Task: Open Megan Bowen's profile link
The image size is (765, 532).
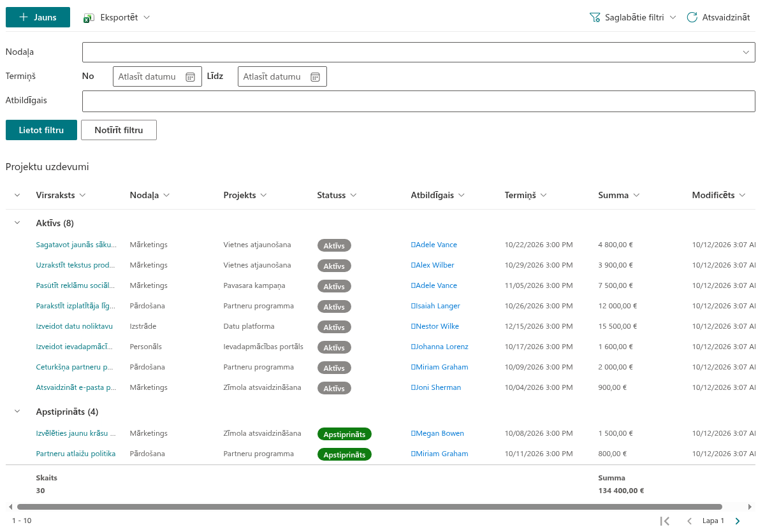Action: [437, 433]
